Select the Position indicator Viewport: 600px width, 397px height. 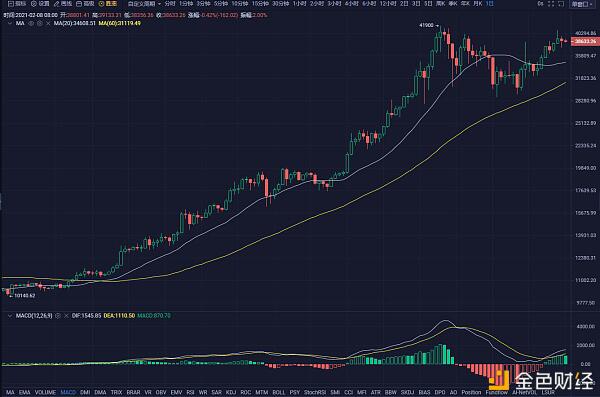[471, 392]
